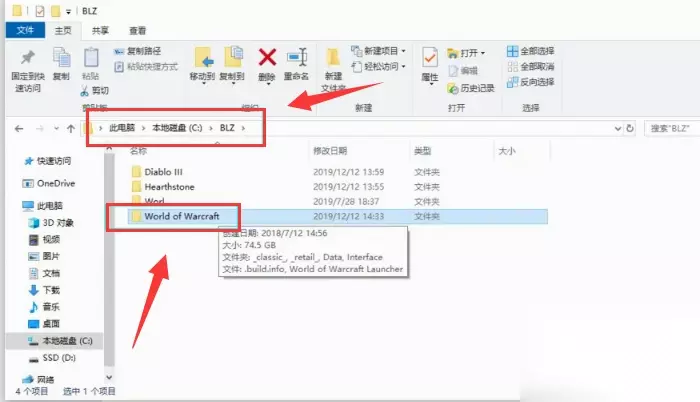Image resolution: width=700 pixels, height=402 pixels.
Task: Click OneDrive in the sidebar
Action: click(56, 184)
